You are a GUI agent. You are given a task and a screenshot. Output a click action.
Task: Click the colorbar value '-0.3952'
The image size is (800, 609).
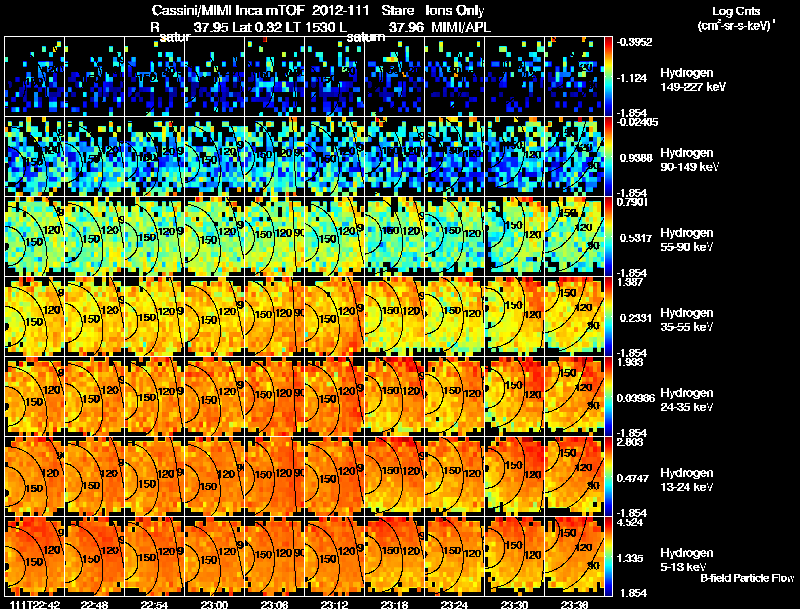click(x=635, y=42)
